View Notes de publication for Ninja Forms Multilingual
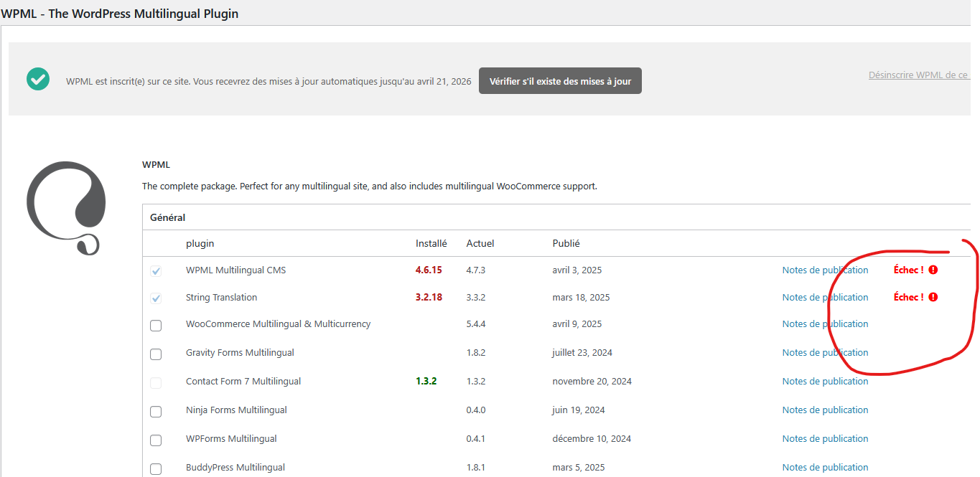This screenshot has width=980, height=477. point(825,410)
